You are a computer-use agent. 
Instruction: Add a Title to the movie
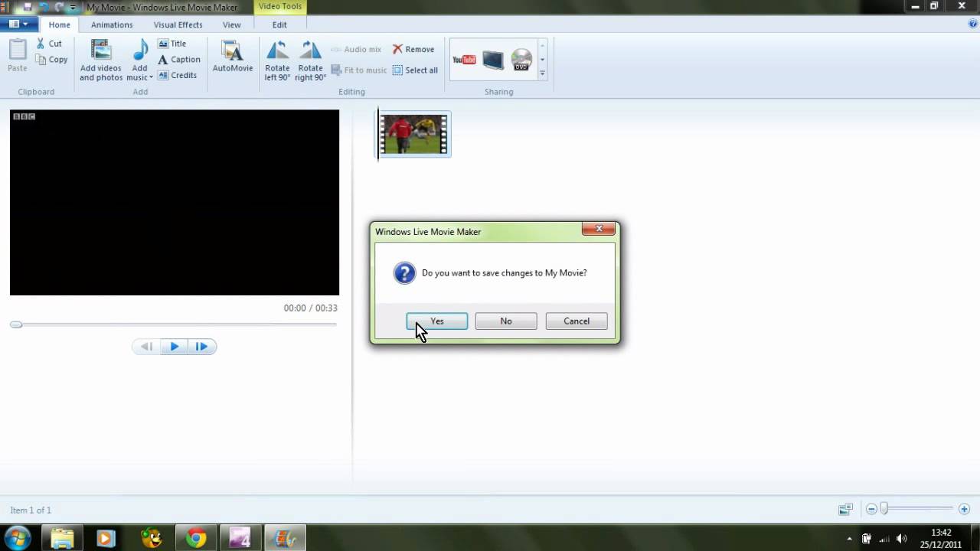[172, 44]
